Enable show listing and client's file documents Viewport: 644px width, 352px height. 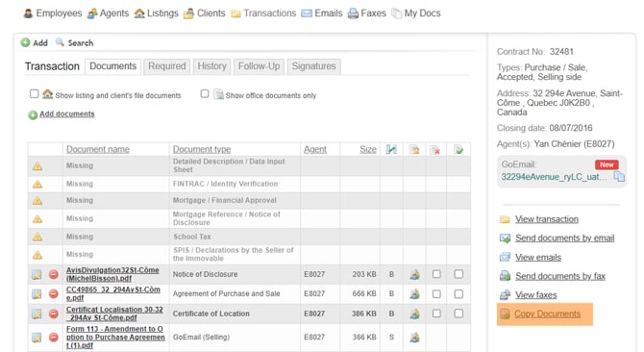pyautogui.click(x=34, y=94)
